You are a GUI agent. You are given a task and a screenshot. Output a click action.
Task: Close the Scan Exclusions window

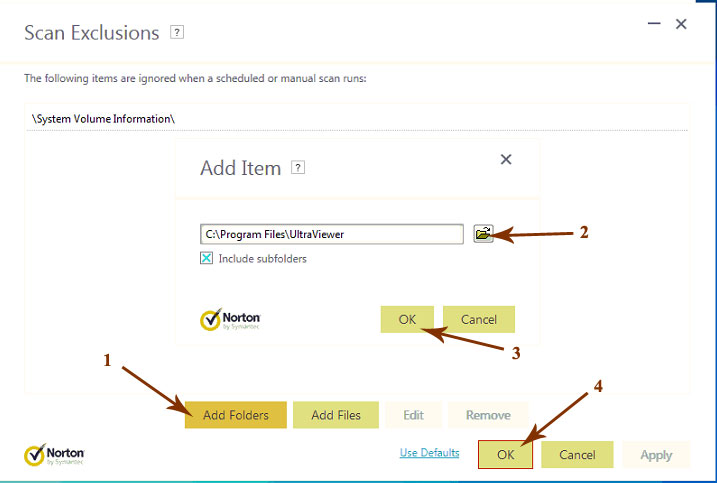tap(681, 24)
